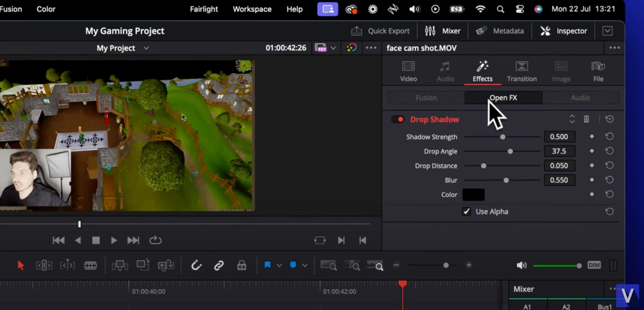Toggle the bypass color grades icon
Image resolution: width=644 pixels, height=310 pixels.
[x=352, y=48]
